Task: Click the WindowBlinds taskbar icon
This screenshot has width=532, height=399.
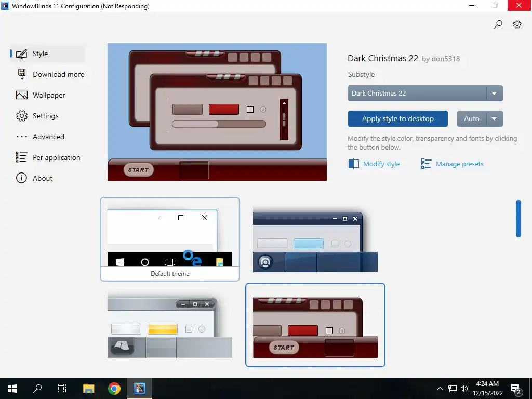Action: click(x=139, y=389)
